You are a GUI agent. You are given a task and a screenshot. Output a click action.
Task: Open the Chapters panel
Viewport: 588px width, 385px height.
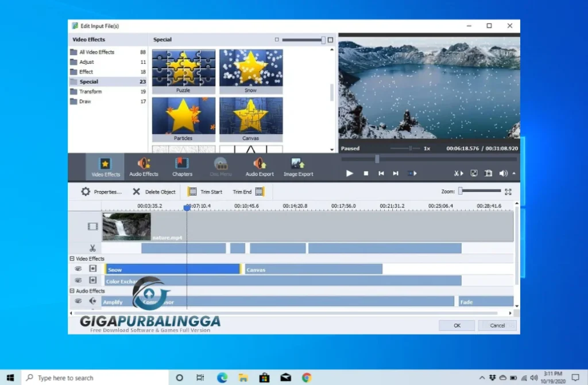click(x=182, y=166)
